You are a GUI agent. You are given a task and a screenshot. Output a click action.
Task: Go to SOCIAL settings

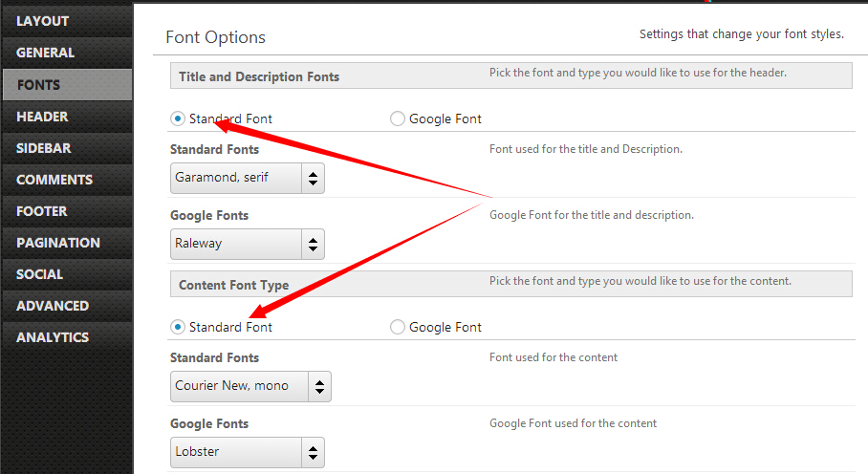39,274
